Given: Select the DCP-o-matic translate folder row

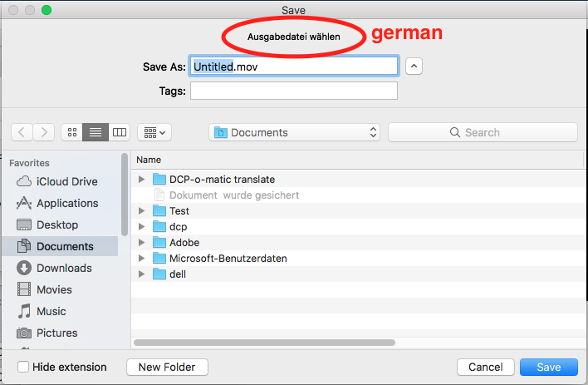Looking at the screenshot, I should (358, 179).
